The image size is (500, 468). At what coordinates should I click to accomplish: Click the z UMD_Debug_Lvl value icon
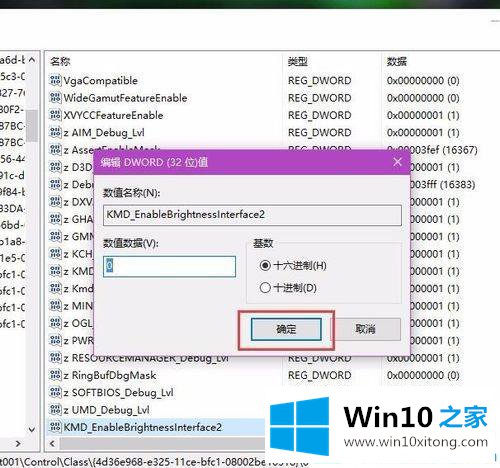pyautogui.click(x=55, y=410)
